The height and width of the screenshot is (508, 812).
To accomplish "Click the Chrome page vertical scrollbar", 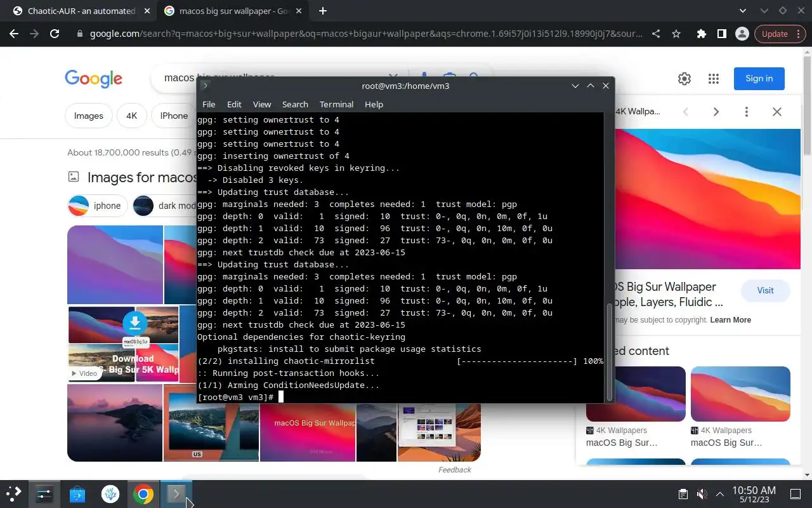I will coord(807,105).
